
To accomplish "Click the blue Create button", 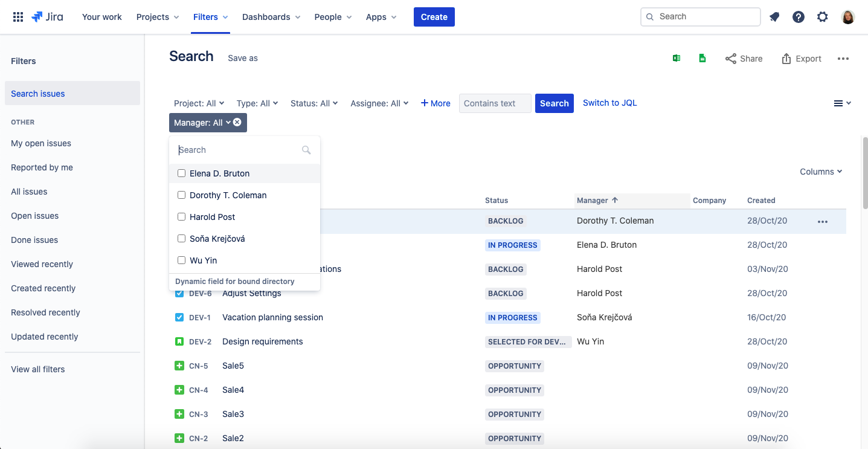I will point(434,17).
